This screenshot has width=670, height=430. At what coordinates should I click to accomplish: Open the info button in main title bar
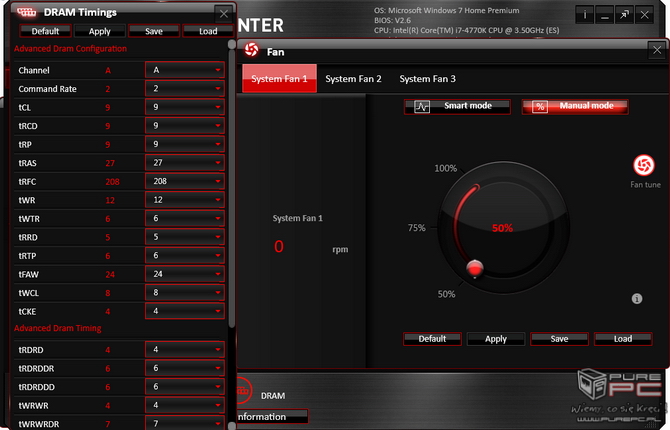(585, 16)
